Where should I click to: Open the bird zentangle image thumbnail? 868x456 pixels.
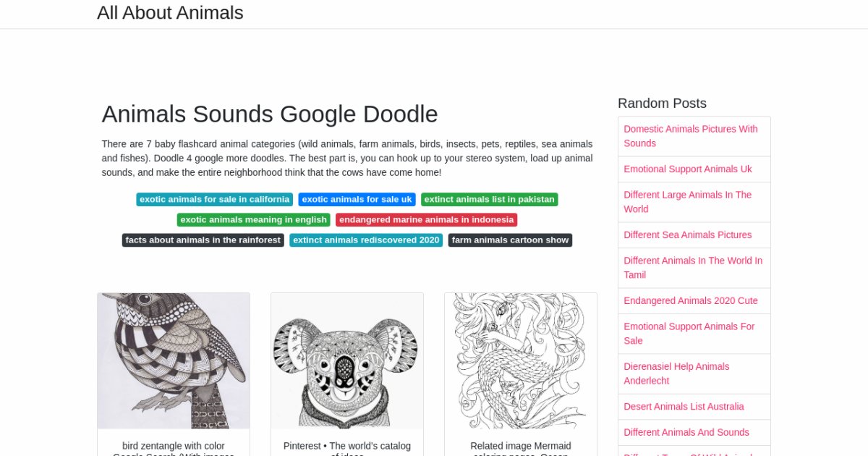tap(174, 360)
